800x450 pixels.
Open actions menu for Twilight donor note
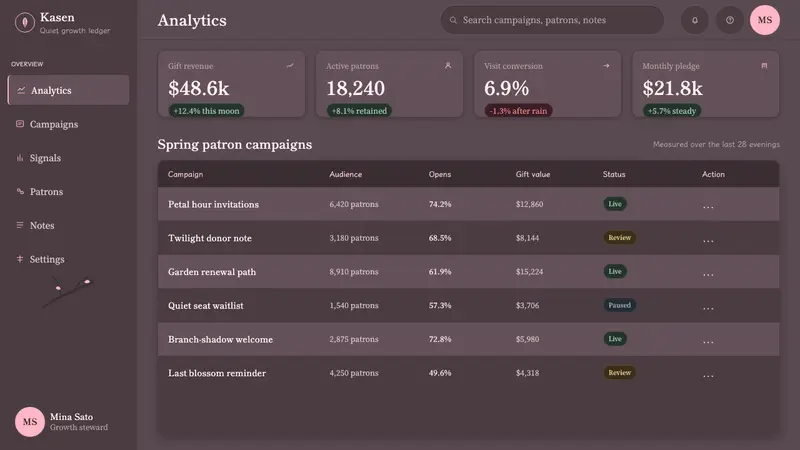pyautogui.click(x=708, y=239)
